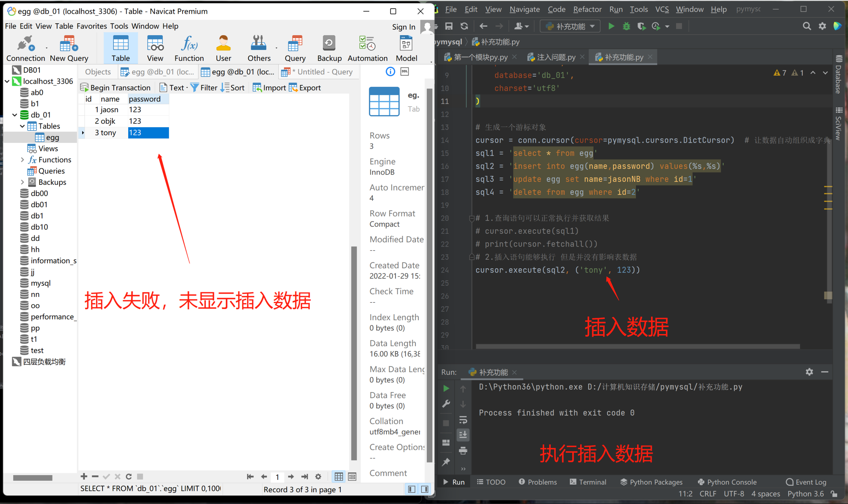848x504 pixels.
Task: Click the Begin Transaction button
Action: pos(115,88)
